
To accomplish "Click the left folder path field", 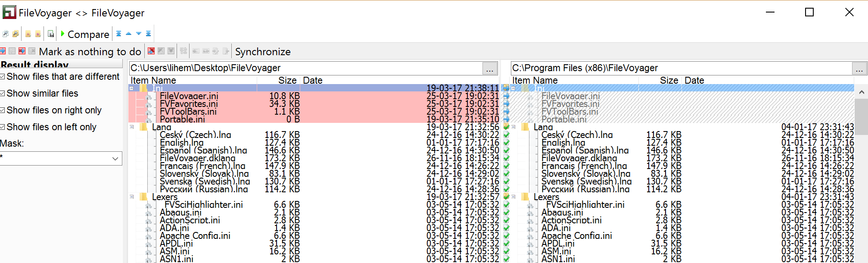I will [x=305, y=68].
